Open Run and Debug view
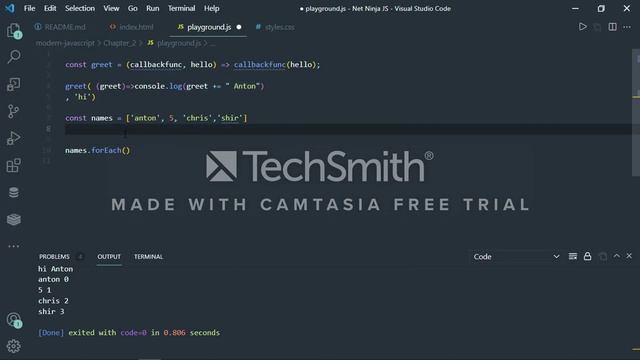Screen dimensions: 640x360 (x=13, y=138)
